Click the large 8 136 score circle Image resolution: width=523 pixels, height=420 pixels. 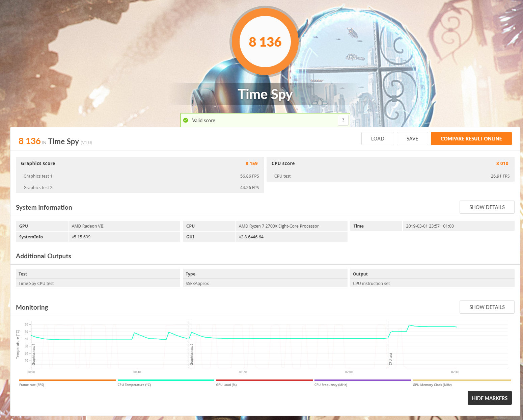pyautogui.click(x=265, y=42)
